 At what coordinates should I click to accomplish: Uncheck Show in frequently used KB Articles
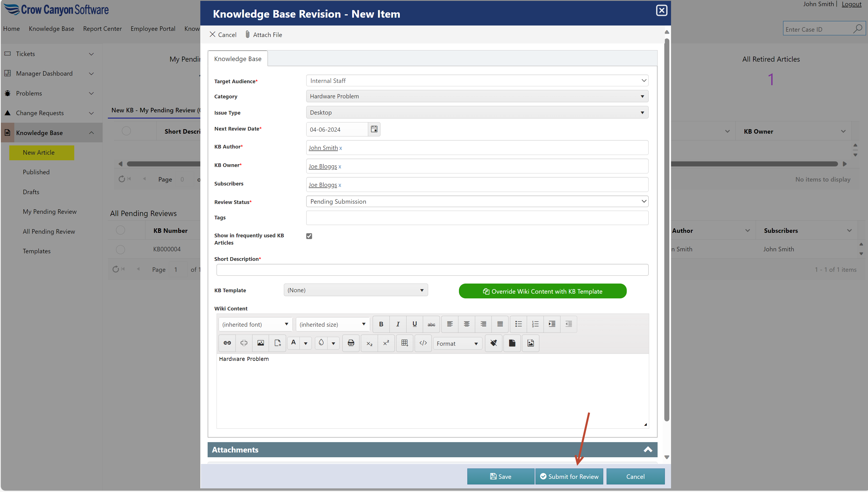click(309, 236)
